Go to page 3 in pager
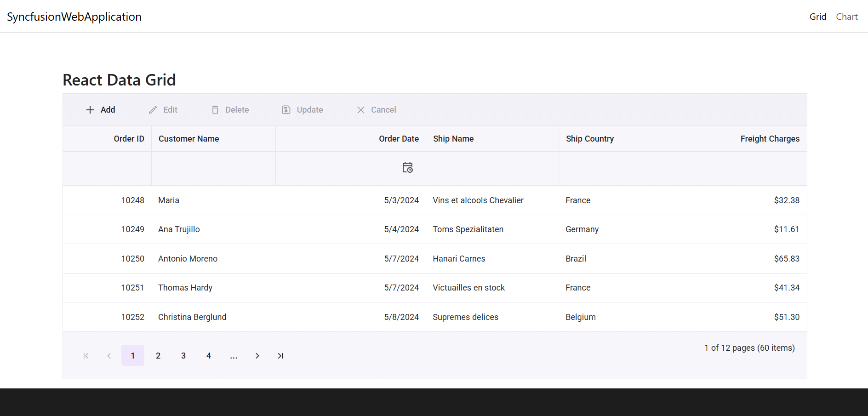Viewport: 868px width, 416px height. (183, 356)
